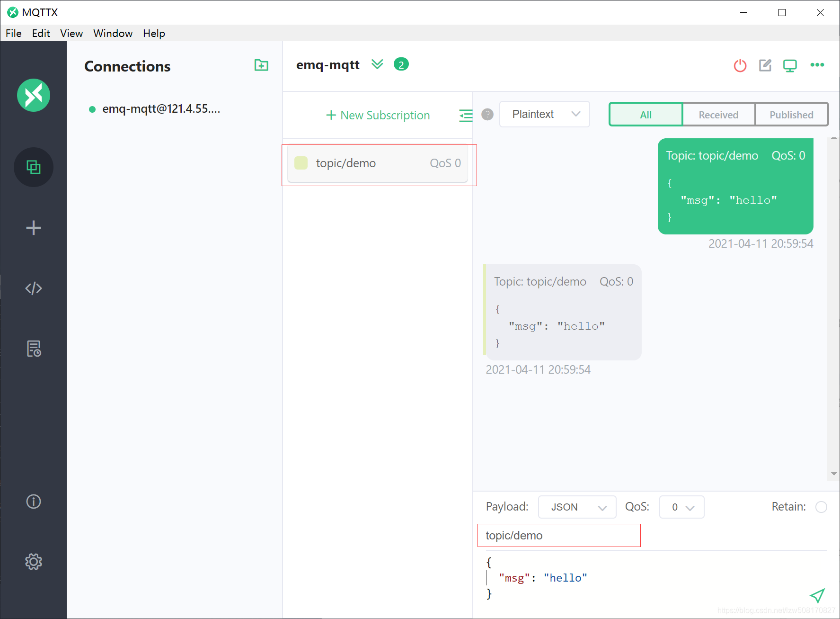Minimize the MQTTX window
This screenshot has width=840, height=619.
744,12
